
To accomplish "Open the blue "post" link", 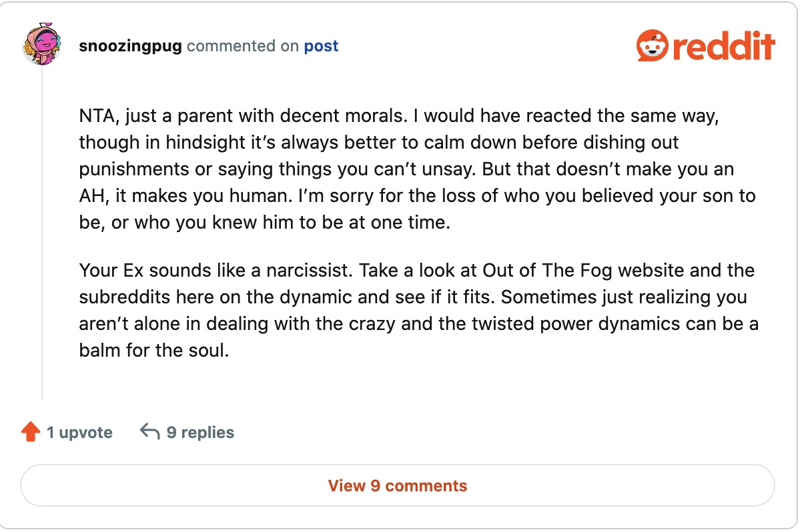I will (x=321, y=46).
